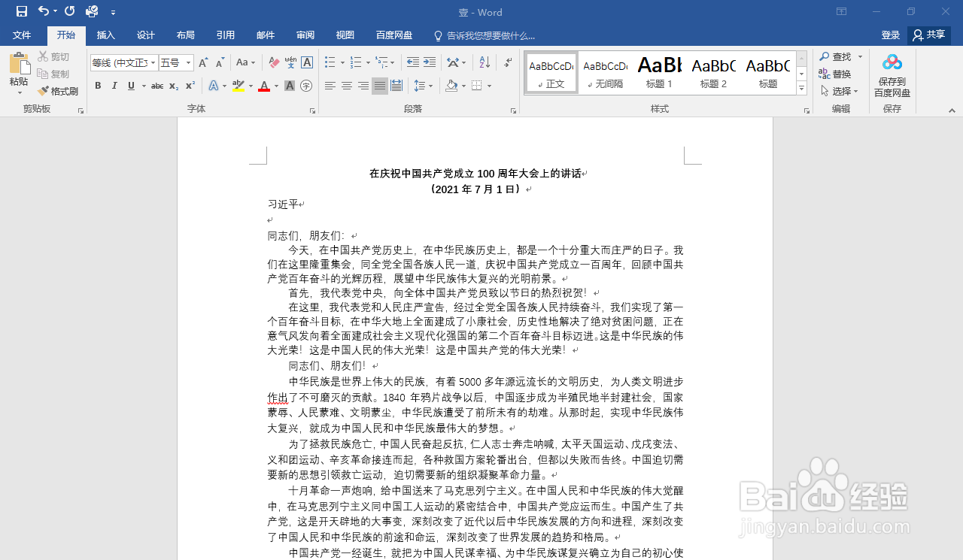Apply the 无间隔 style
The height and width of the screenshot is (560, 963).
(606, 73)
